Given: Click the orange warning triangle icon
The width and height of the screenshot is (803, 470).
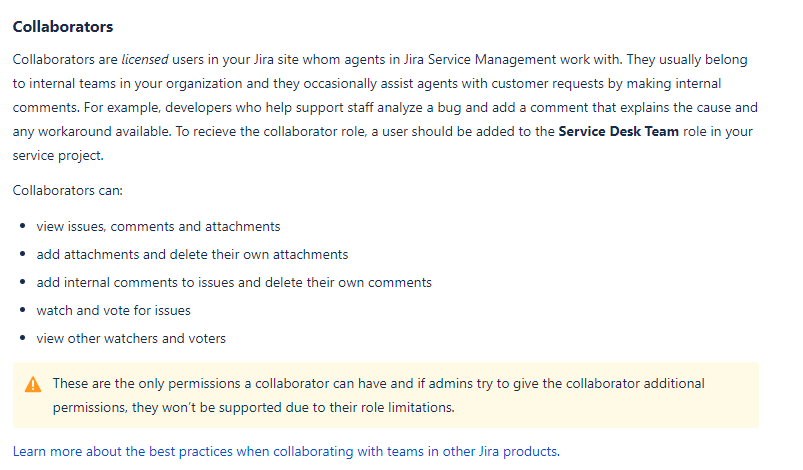Looking at the screenshot, I should coord(33,384).
